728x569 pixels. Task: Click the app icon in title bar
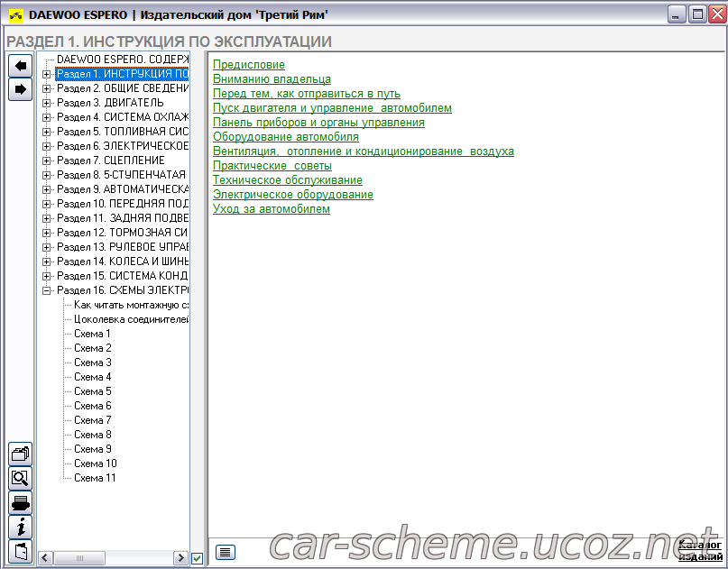(15, 15)
